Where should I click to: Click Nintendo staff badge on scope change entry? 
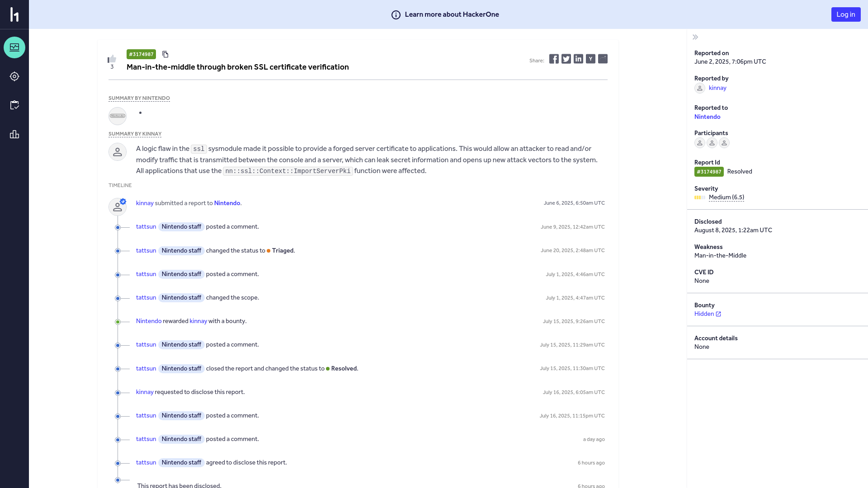tap(181, 297)
